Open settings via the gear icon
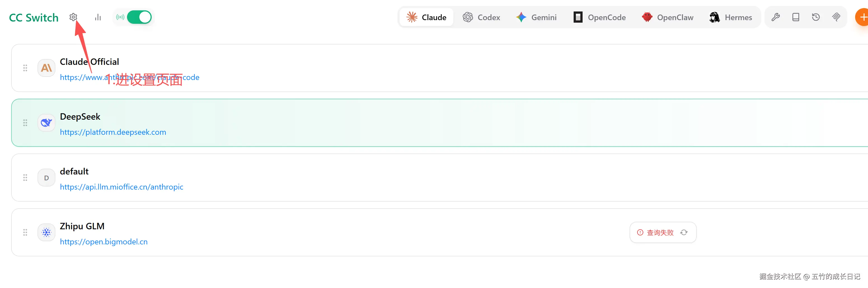This screenshot has width=868, height=288. click(74, 17)
